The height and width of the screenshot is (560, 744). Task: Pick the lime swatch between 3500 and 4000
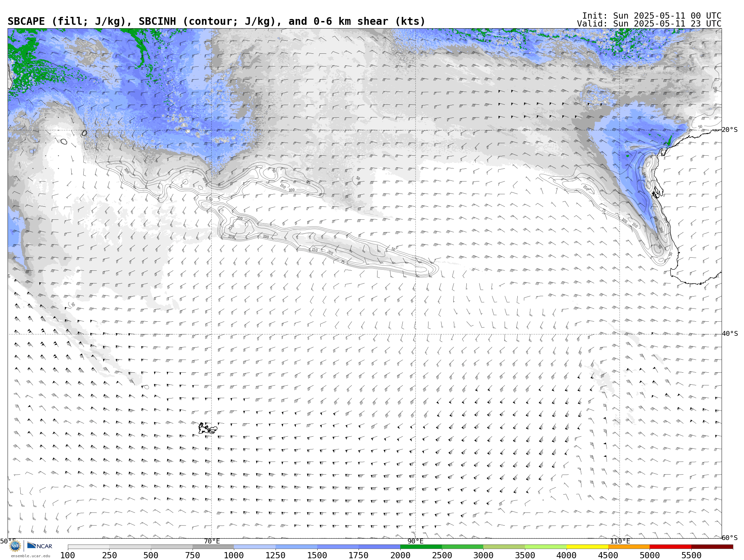tap(546, 547)
